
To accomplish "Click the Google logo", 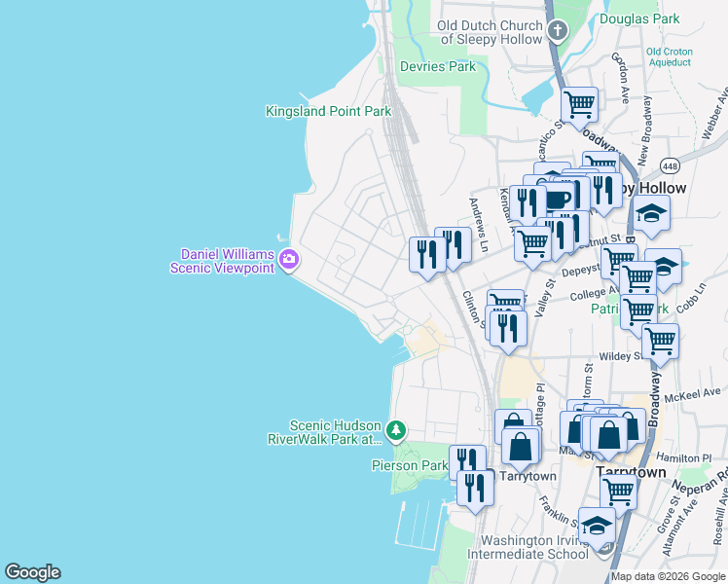I will [32, 572].
